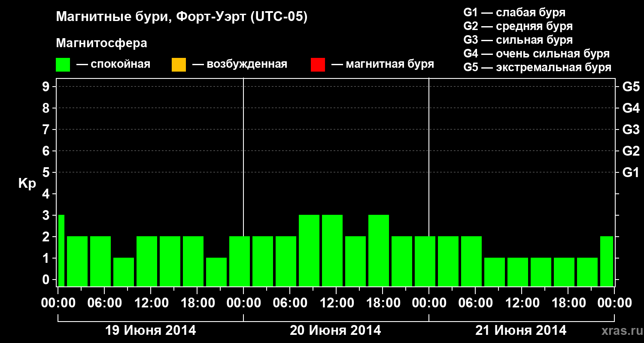Click 'G3 — сильная буря' legend line
Image resolution: width=644 pixels, height=343 pixels.
pyautogui.click(x=518, y=40)
